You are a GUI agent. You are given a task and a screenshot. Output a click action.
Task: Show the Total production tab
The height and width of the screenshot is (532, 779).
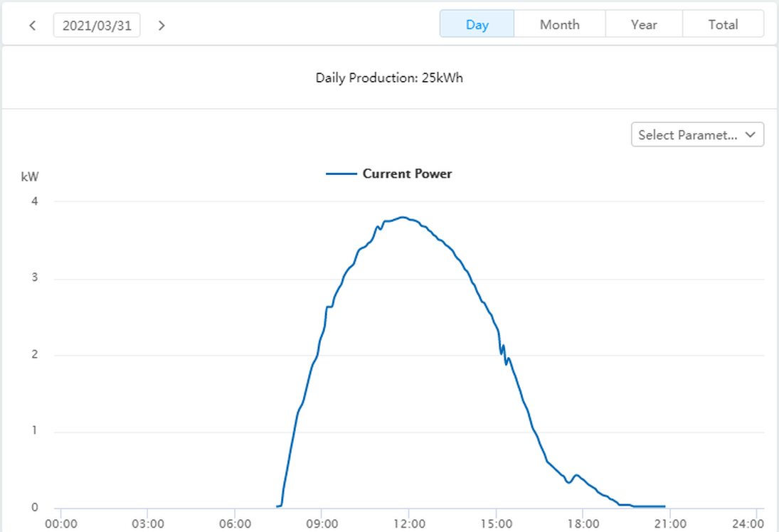click(723, 24)
